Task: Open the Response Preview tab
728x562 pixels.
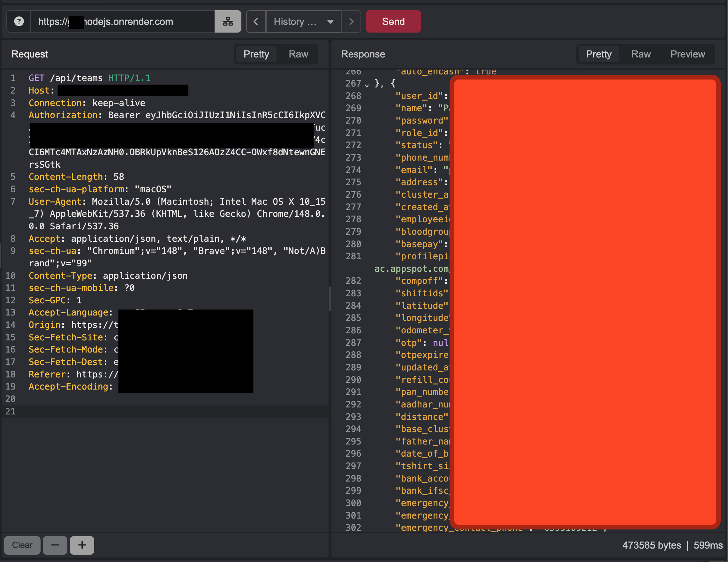Action: tap(687, 54)
